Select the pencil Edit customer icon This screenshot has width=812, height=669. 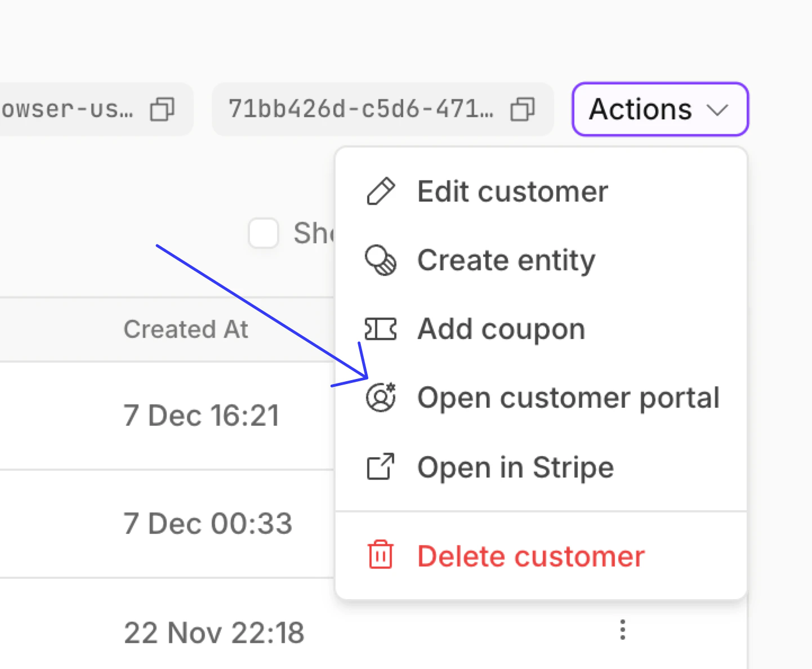381,191
